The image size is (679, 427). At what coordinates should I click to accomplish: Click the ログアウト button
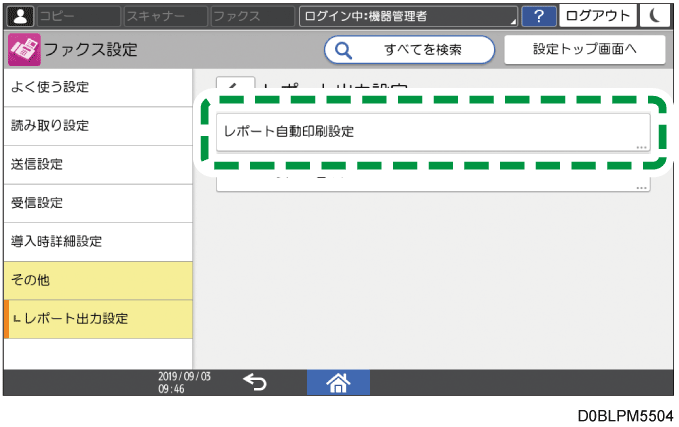click(x=598, y=16)
